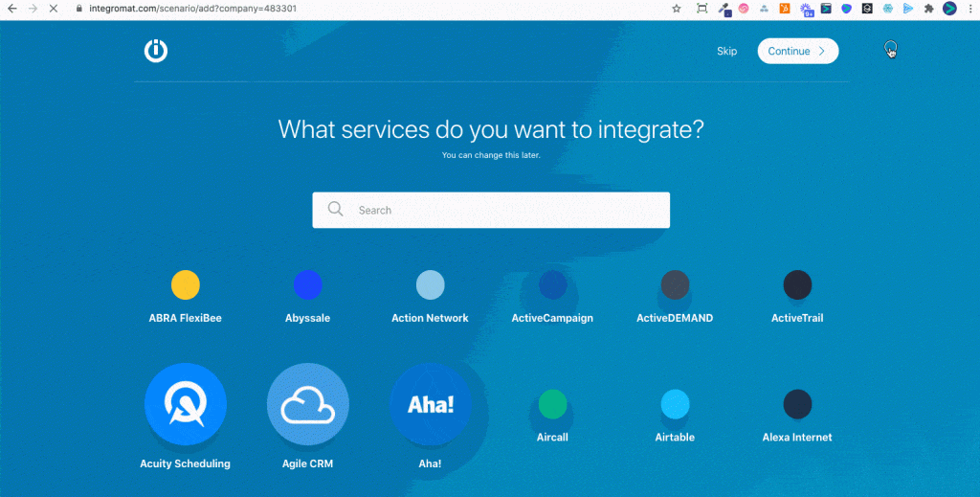Select the Airtable service icon
Screen dimensions: 980x497
(675, 404)
